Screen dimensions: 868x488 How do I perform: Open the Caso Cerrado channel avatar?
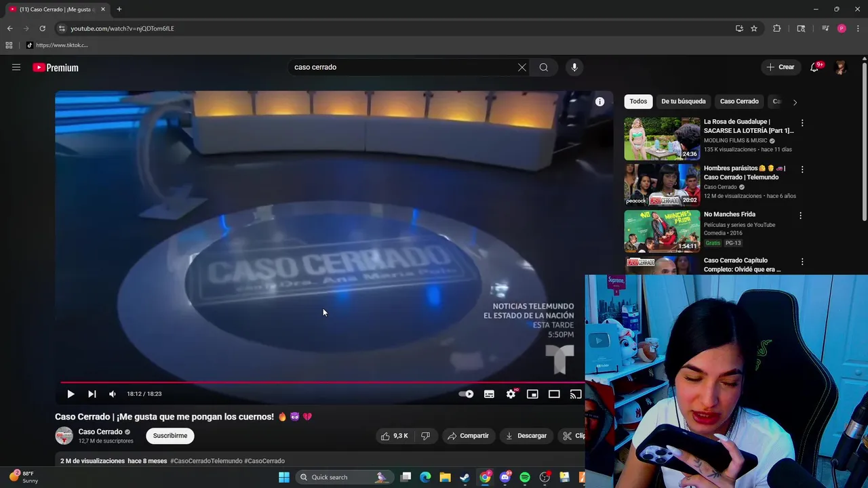(x=64, y=436)
